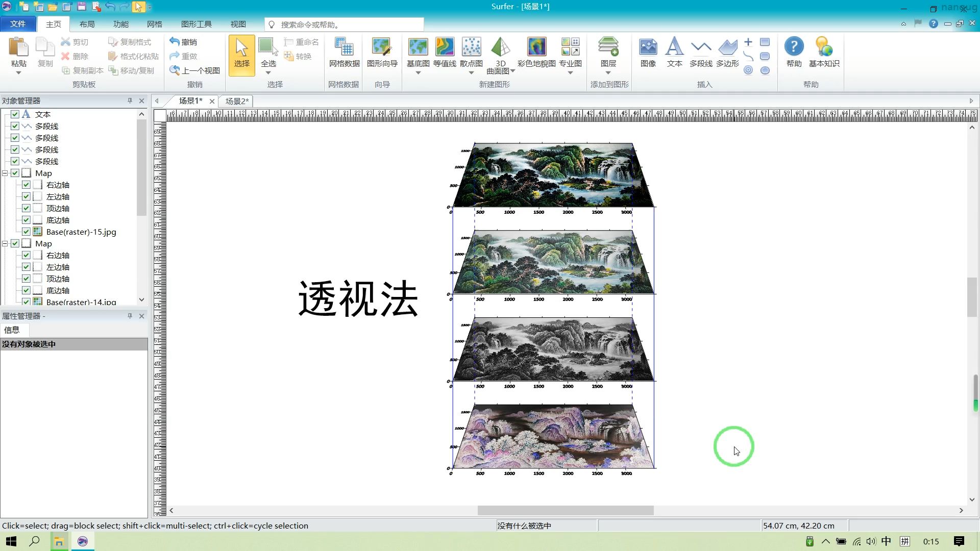The width and height of the screenshot is (980, 551).
Task: Click 上一个视图 previous view
Action: tap(194, 70)
